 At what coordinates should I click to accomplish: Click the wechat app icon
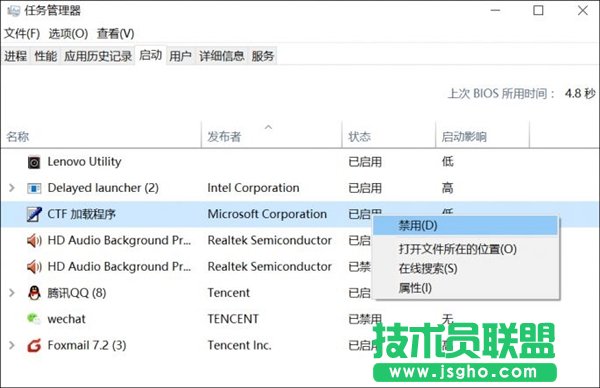(34, 318)
